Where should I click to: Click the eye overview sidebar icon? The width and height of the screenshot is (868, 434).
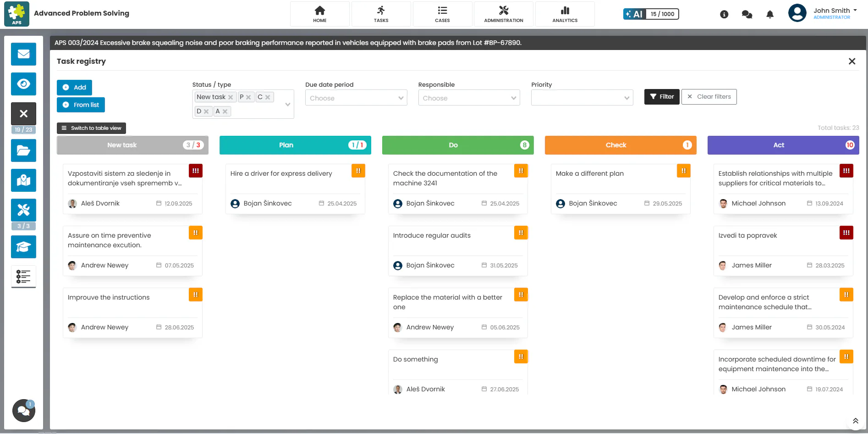coord(23,84)
